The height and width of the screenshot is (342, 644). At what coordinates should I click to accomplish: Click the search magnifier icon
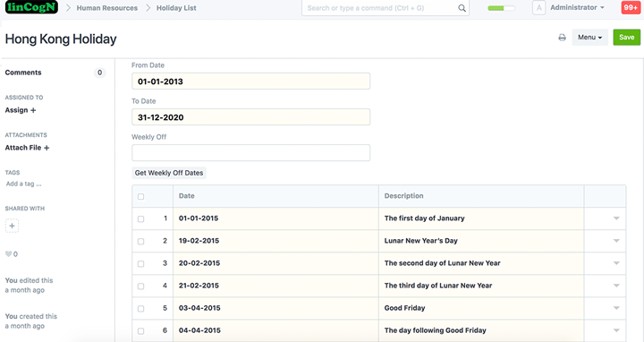[462, 8]
